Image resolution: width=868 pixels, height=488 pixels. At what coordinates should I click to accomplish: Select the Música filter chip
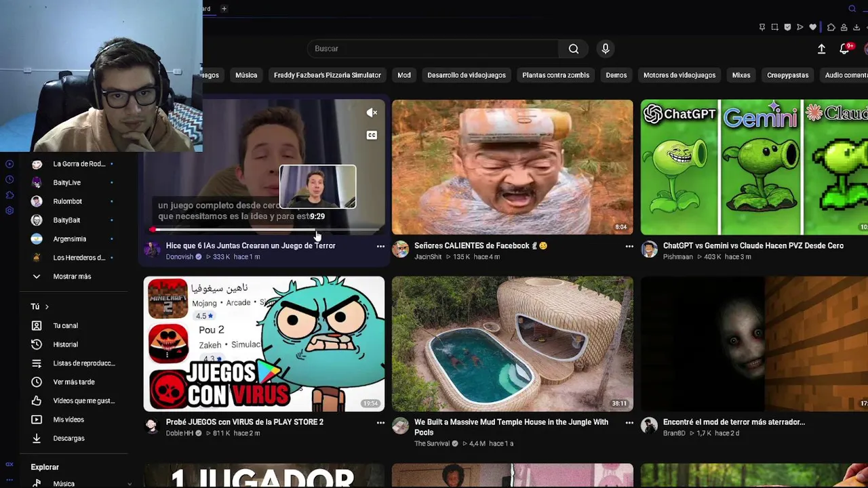pos(246,75)
